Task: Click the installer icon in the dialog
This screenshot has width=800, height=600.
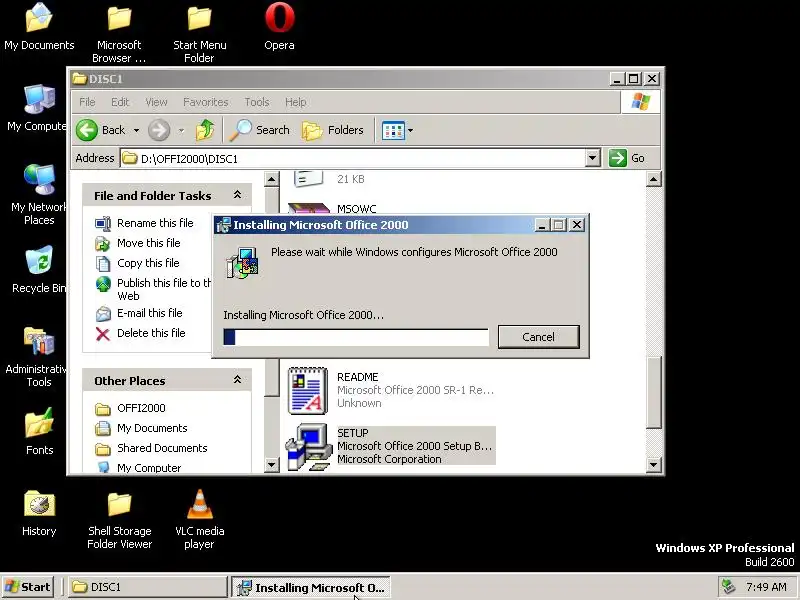Action: click(242, 263)
